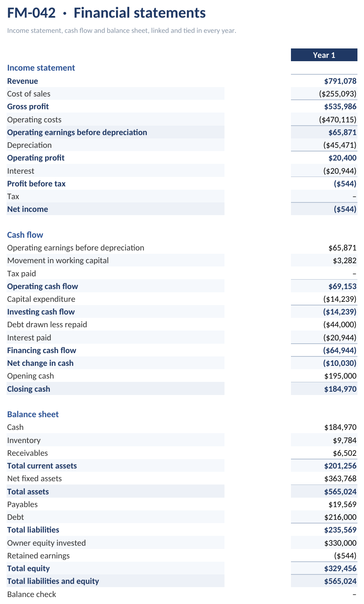Screen dimensions: 364x604
Task: Click the Operating cash flow amount $69,153
Action: click(x=342, y=286)
